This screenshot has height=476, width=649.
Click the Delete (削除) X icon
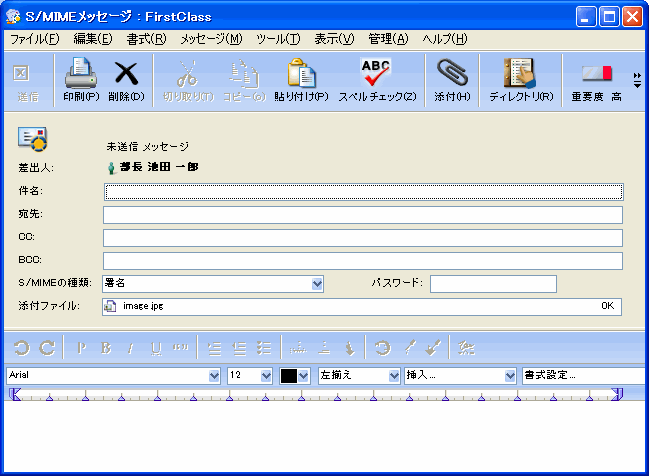(x=125, y=73)
